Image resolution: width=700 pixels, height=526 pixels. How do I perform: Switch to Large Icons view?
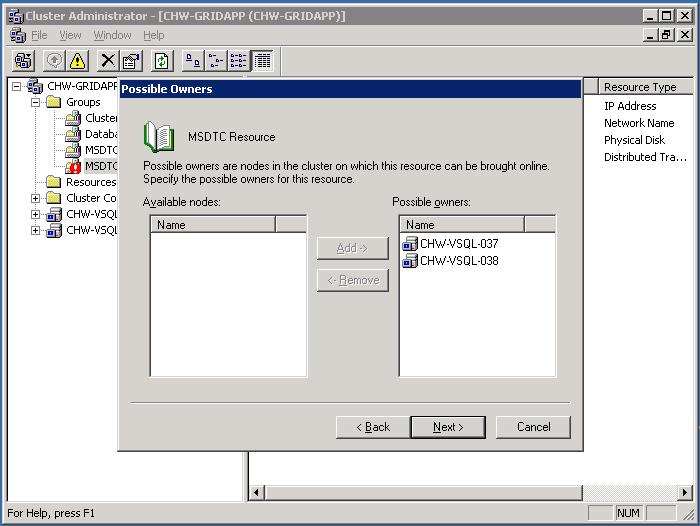(193, 60)
